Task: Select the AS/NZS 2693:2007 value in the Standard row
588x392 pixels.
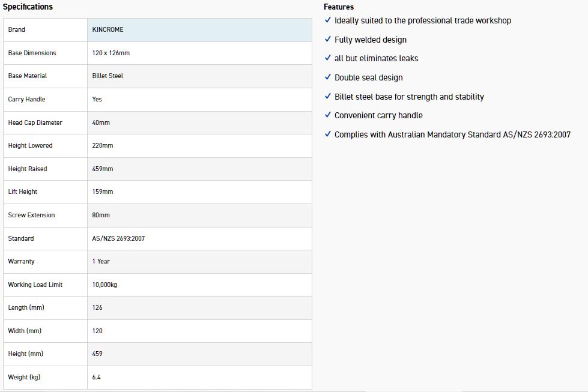Action: coord(118,238)
